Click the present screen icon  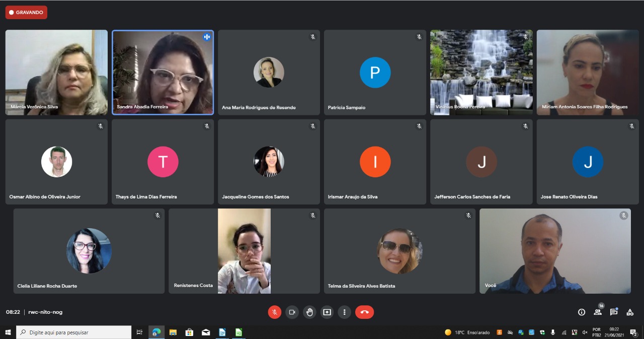pos(327,312)
